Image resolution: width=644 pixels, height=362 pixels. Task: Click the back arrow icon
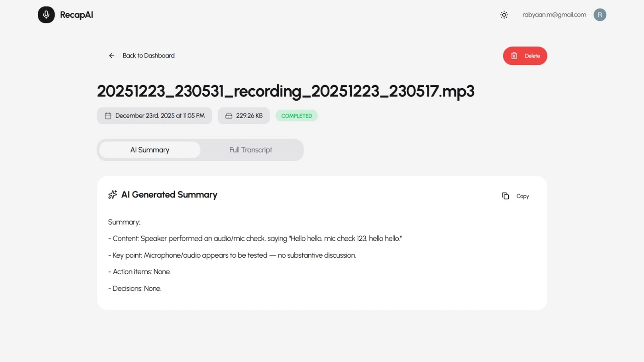coord(111,56)
